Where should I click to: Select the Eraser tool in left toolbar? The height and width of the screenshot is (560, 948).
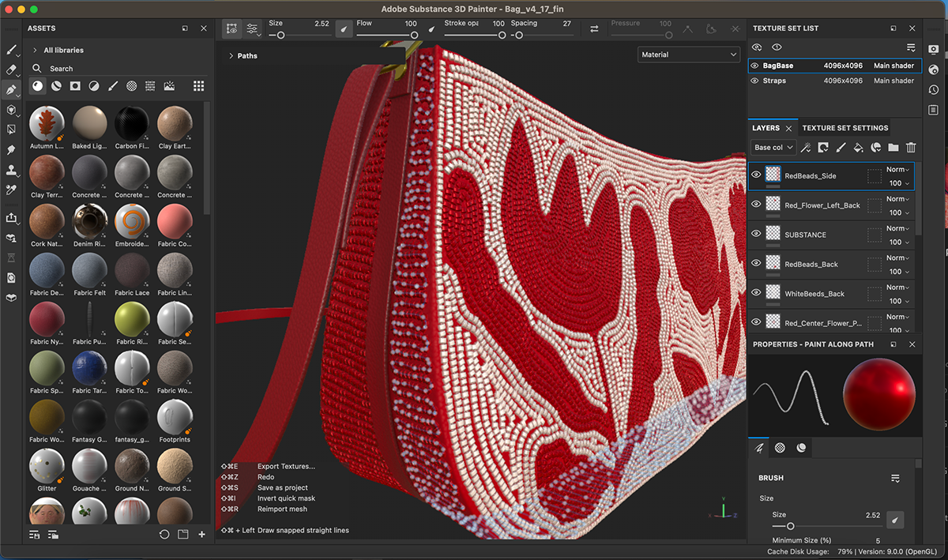(11, 70)
